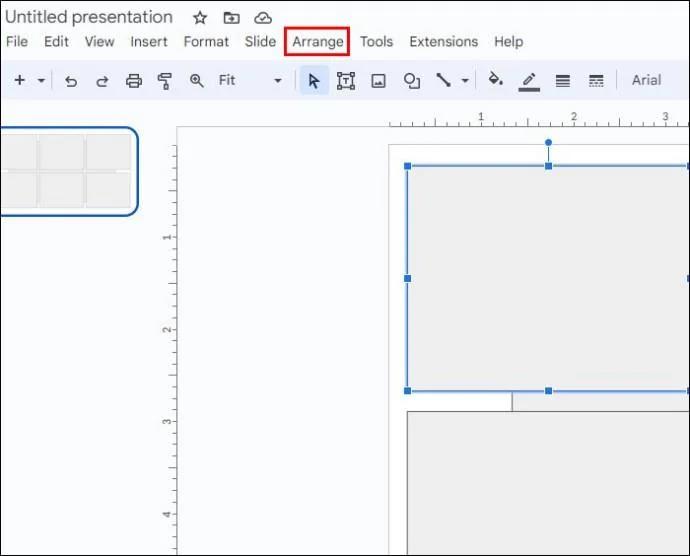
Task: Star the Untitled presentation
Action: 200,18
